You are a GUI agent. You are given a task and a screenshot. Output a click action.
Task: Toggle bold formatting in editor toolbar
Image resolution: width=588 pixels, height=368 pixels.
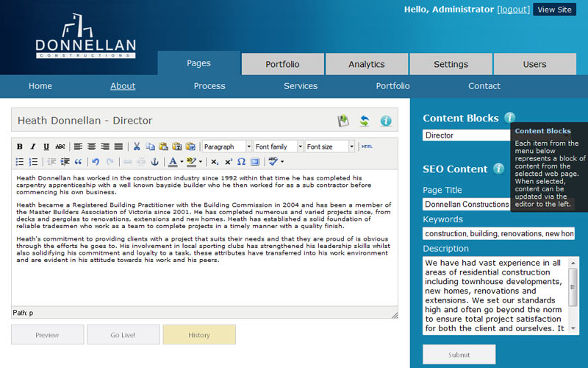(x=20, y=146)
